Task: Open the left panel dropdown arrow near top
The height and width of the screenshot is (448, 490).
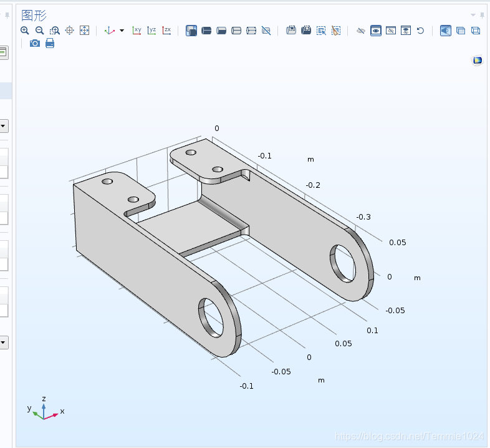Action: coord(3,126)
